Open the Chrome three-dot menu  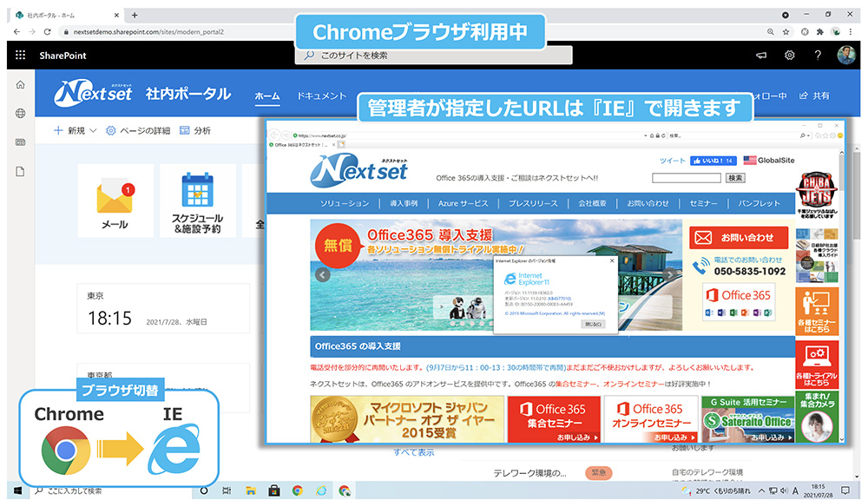pos(851,32)
